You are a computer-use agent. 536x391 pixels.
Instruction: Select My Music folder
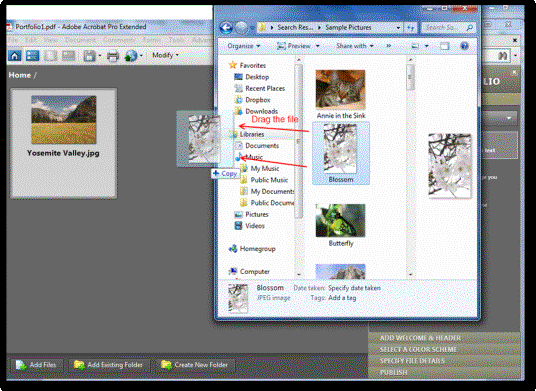point(265,168)
